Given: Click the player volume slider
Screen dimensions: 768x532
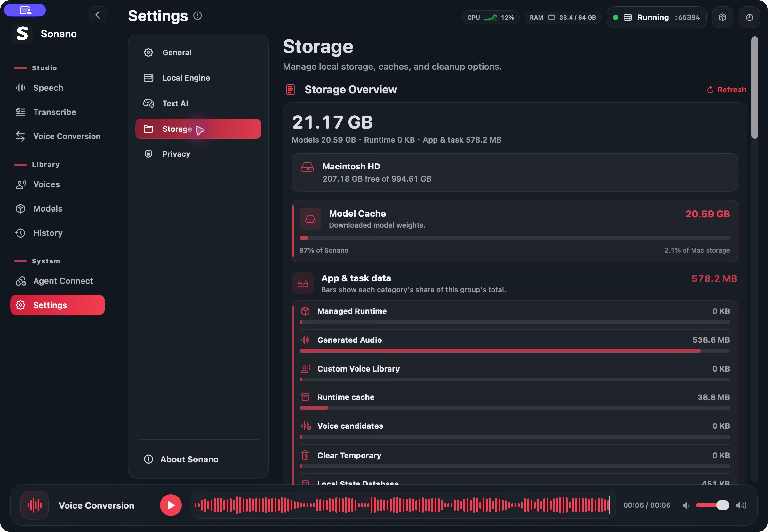Looking at the screenshot, I should tap(712, 505).
